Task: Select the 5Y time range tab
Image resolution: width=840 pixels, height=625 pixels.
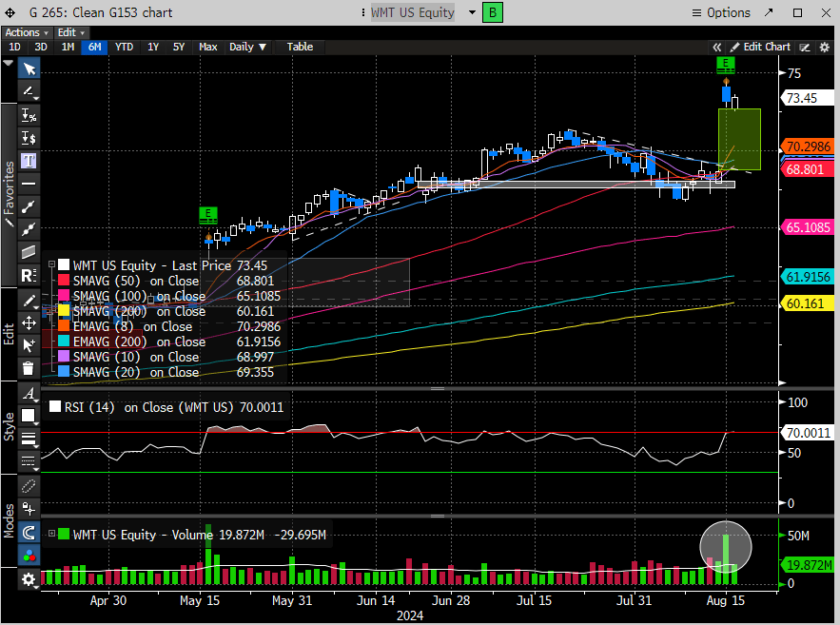Action: 179,48
